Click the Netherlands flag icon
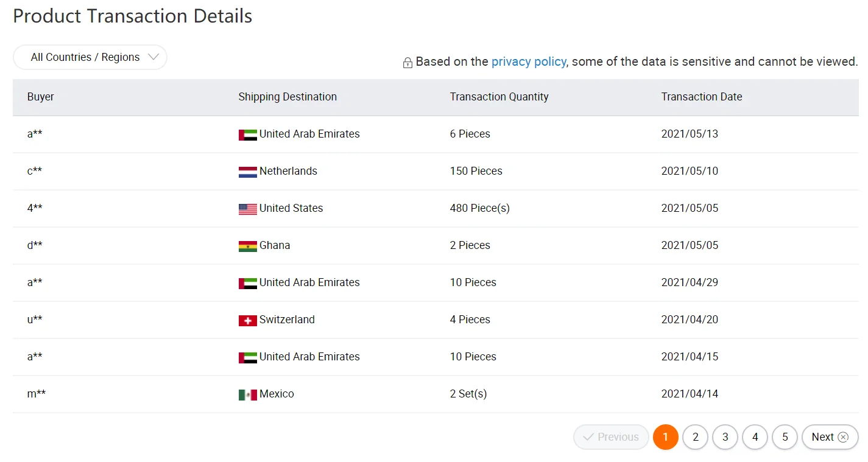868x462 pixels. click(247, 172)
